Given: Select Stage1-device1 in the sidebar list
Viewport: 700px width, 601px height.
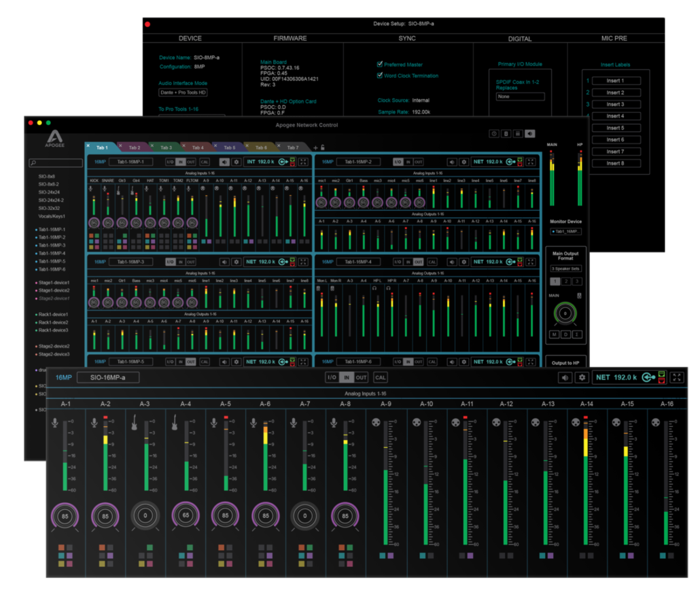Looking at the screenshot, I should tap(54, 282).
